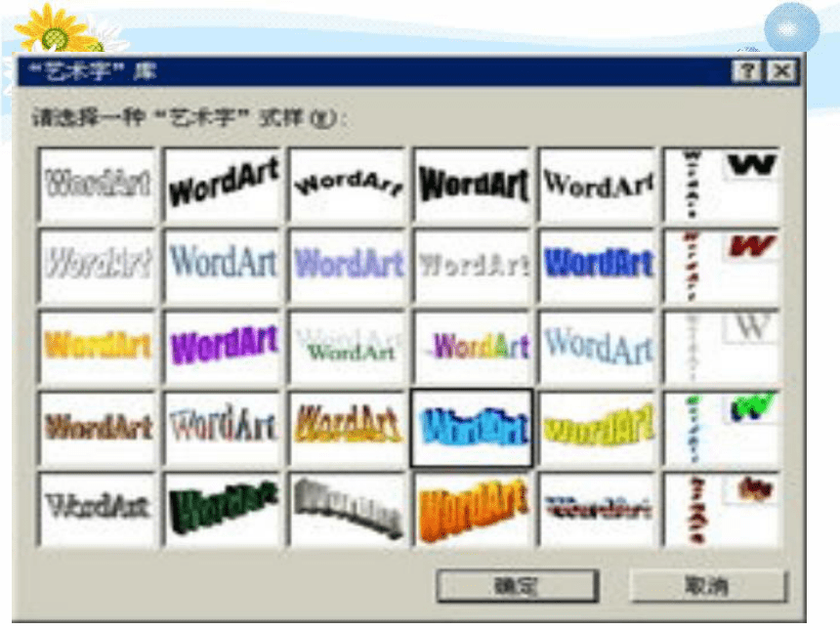Viewport: 840px width, 630px height.
Task: Choose the black serif wavy WordArt style
Action: [598, 184]
